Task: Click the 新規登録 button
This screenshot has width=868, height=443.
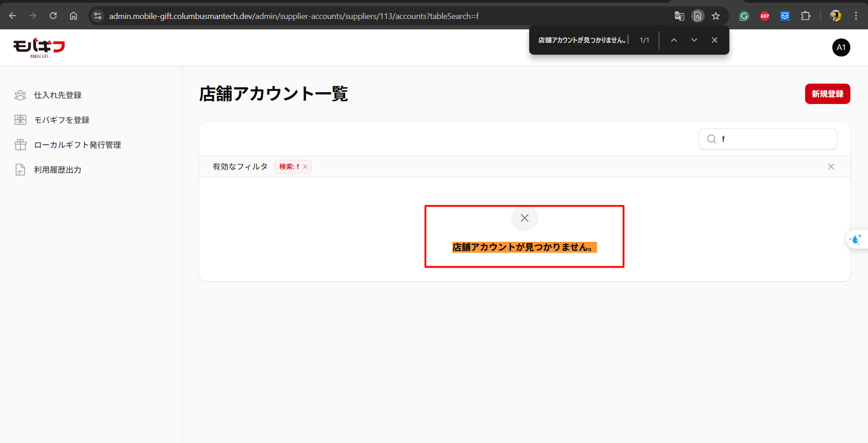Action: click(x=827, y=94)
